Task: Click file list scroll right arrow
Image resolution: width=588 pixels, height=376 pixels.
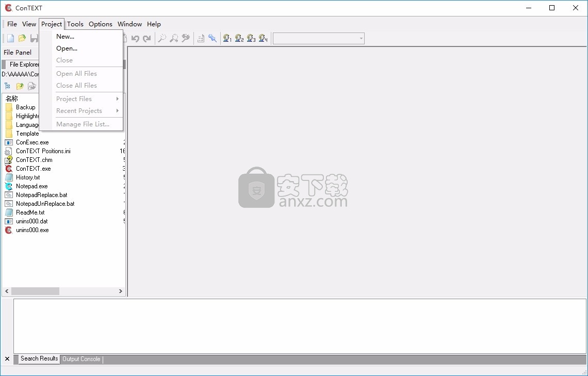Action: [120, 291]
